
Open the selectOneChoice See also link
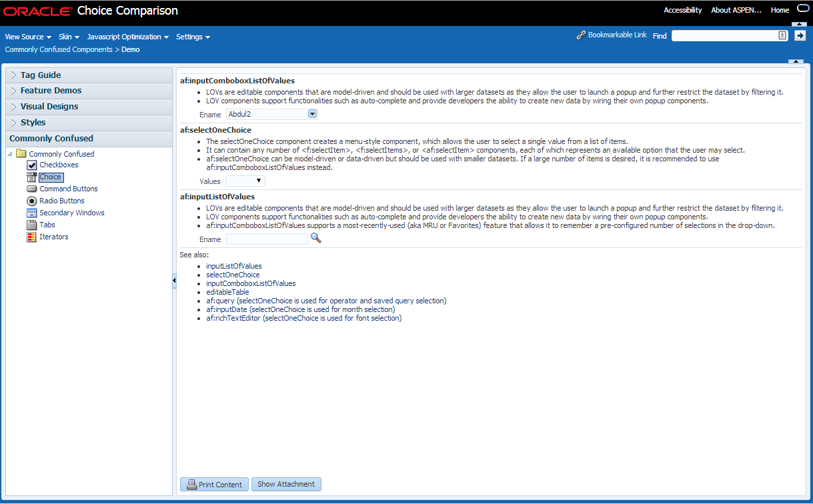[233, 275]
